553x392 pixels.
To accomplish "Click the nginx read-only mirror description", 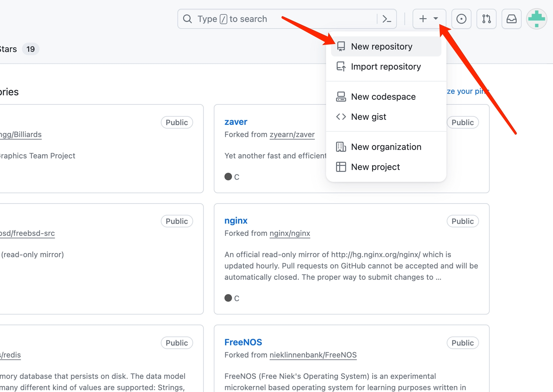I will click(x=351, y=266).
